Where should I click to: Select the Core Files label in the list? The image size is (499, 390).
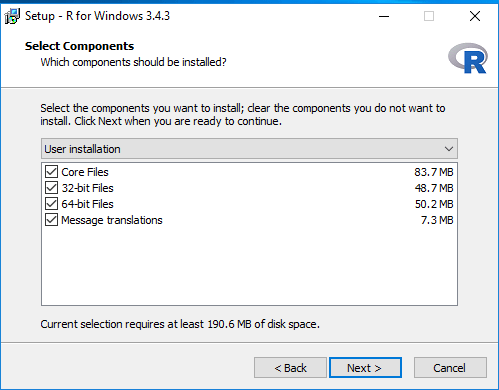click(x=85, y=172)
